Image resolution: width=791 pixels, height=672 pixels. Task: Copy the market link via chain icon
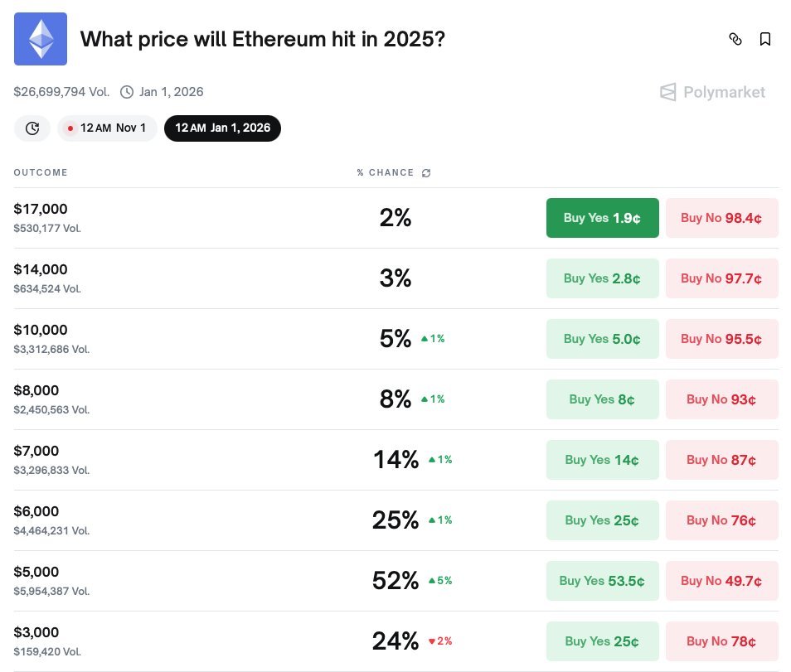pyautogui.click(x=735, y=39)
